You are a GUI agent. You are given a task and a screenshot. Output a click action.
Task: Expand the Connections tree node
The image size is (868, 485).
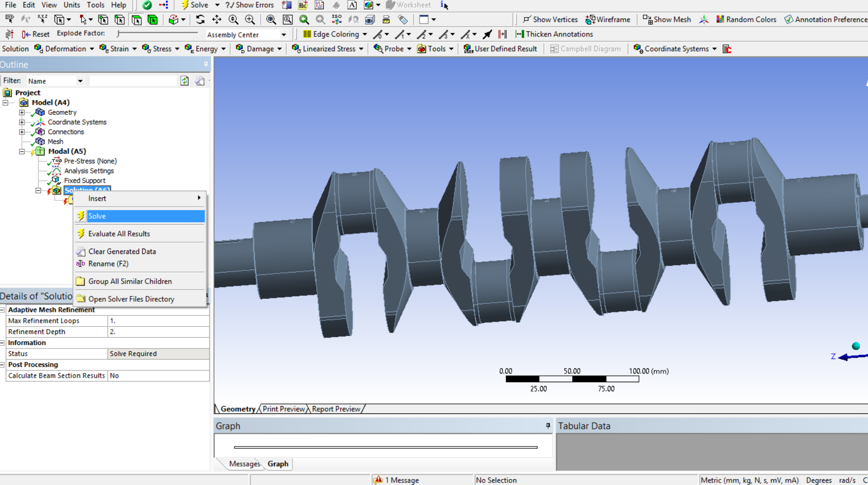coord(22,132)
